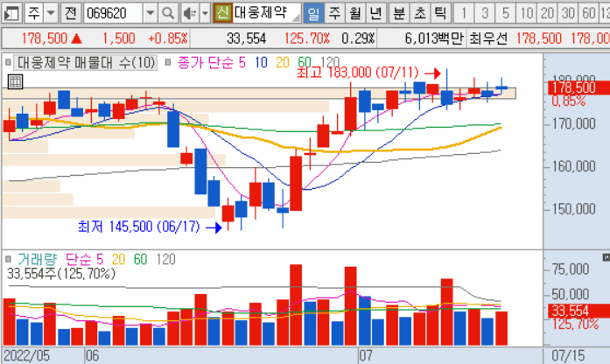Click the 대웅제약 매물대 수(10) indicator label

pos(86,62)
